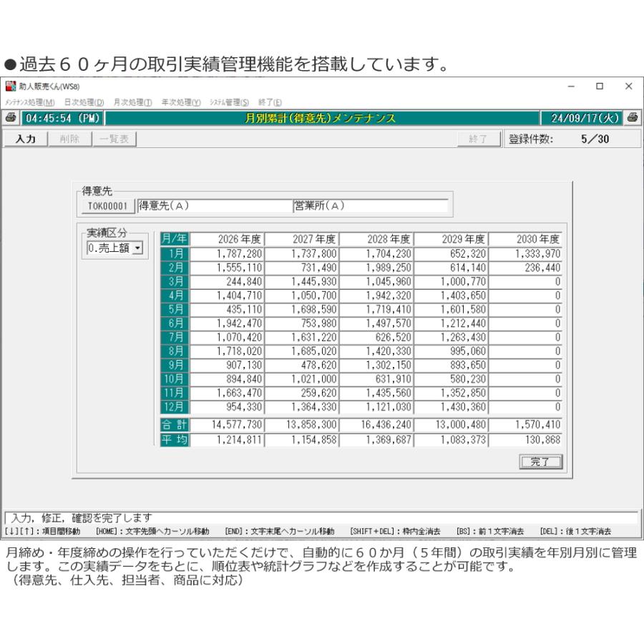Select the 7月 2028 cell 626,520
This screenshot has width=644, height=644.
[376, 338]
